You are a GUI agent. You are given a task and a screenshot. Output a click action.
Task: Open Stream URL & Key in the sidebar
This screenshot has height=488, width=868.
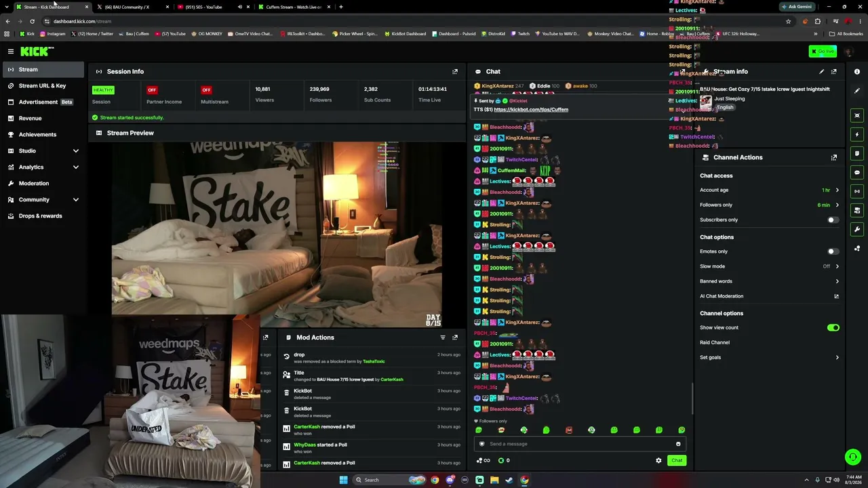coord(43,85)
